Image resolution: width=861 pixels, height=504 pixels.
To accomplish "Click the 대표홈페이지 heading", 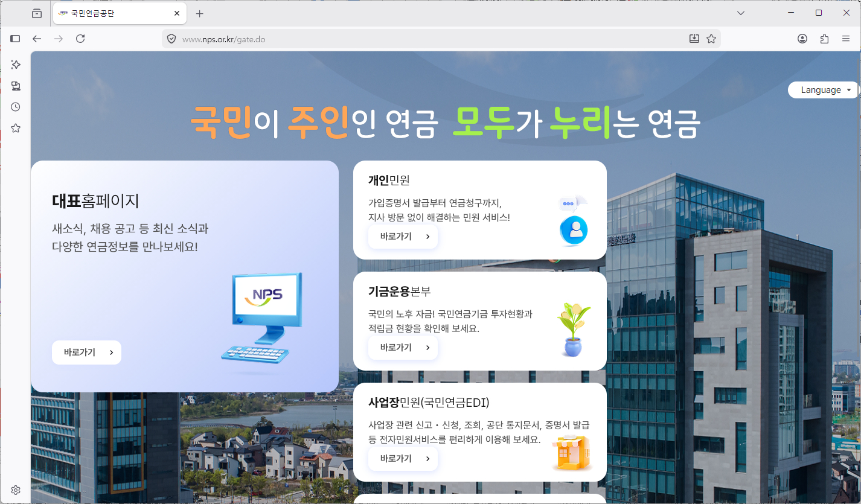I will tap(96, 200).
